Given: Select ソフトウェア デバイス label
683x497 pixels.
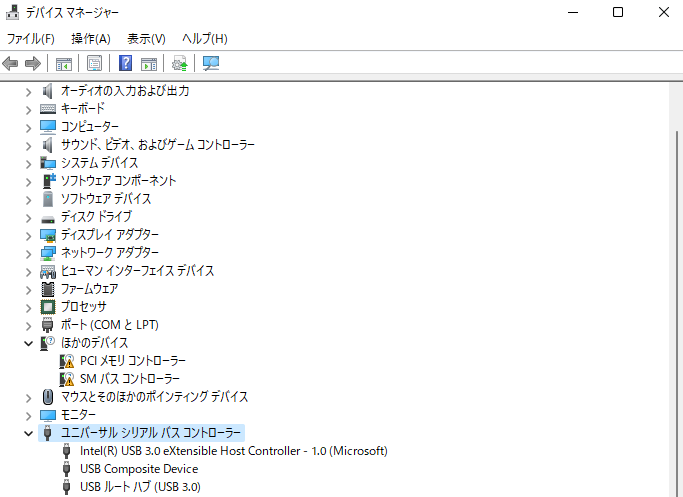Looking at the screenshot, I should tap(106, 199).
